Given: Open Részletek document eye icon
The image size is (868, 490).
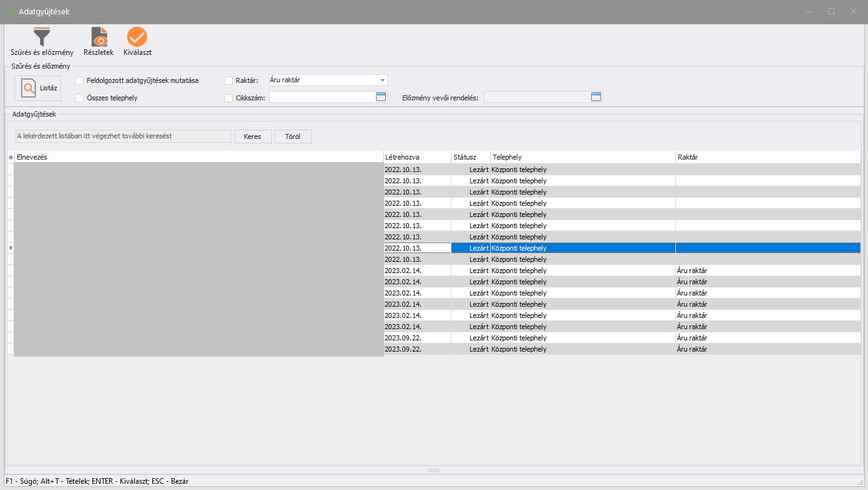Looking at the screenshot, I should coord(99,37).
